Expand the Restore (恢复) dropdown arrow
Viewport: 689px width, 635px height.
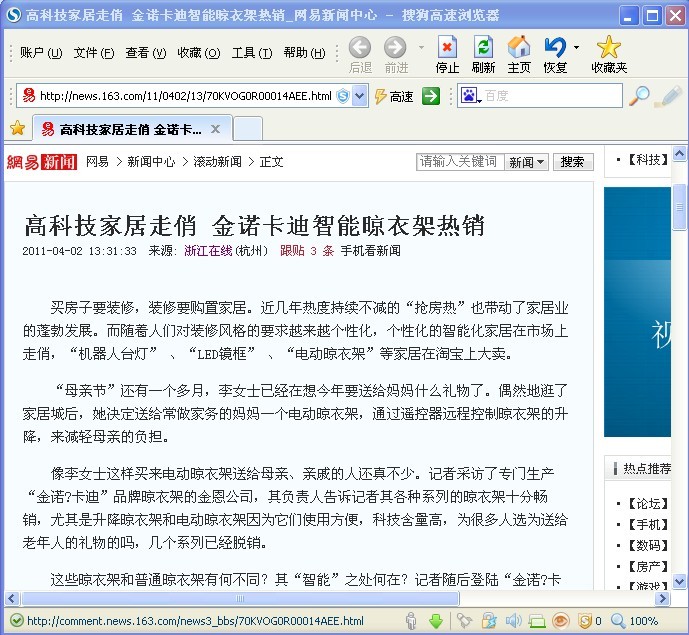(x=576, y=47)
